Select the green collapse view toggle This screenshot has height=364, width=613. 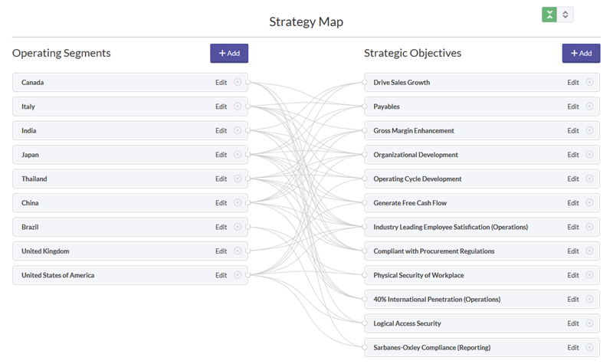[x=549, y=15]
